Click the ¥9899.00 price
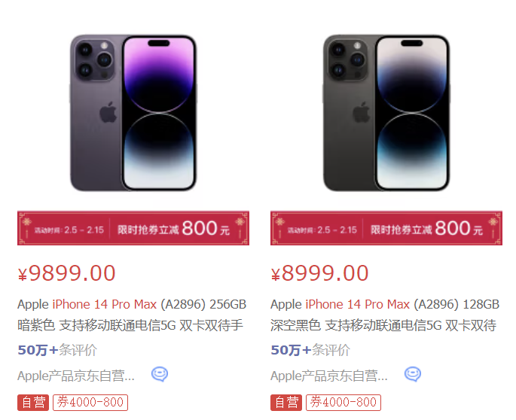This screenshot has height=420, width=516. (x=66, y=273)
